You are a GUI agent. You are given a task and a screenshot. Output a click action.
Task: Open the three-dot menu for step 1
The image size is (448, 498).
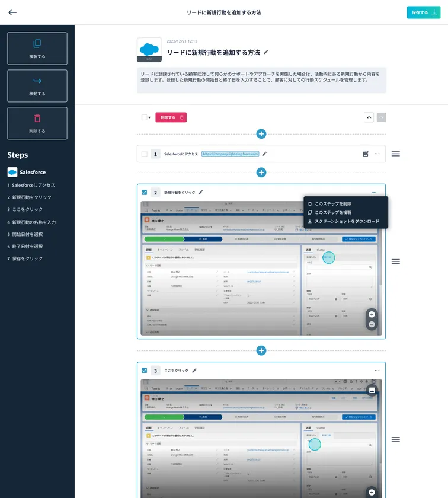point(377,154)
